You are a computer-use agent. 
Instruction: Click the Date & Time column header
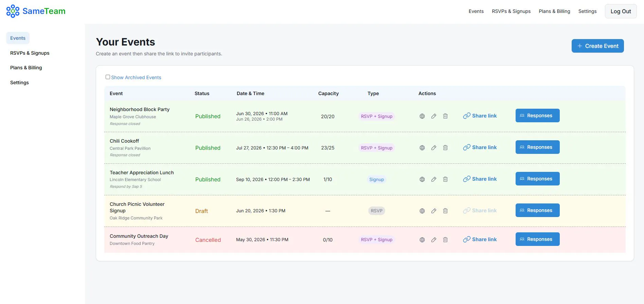point(250,93)
